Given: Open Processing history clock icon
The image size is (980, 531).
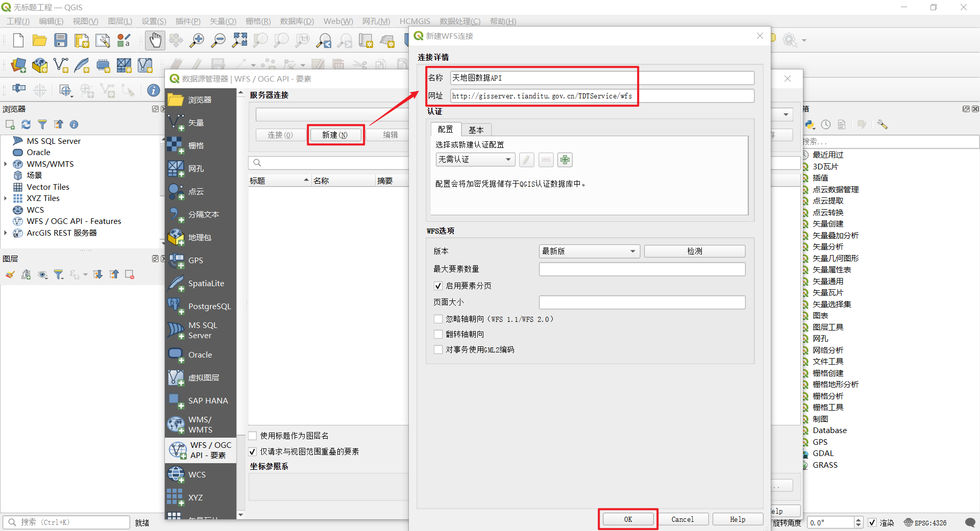Looking at the screenshot, I should click(x=826, y=124).
